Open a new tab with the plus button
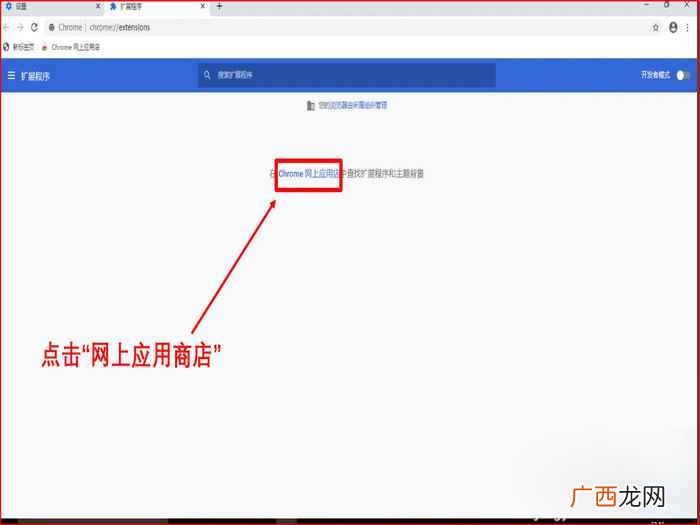This screenshot has width=700, height=525. point(219,6)
